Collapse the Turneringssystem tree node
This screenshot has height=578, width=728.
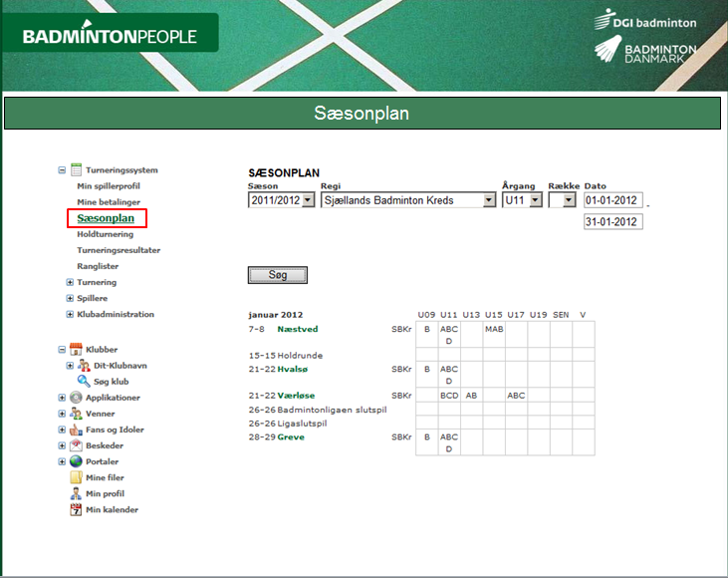(x=62, y=170)
